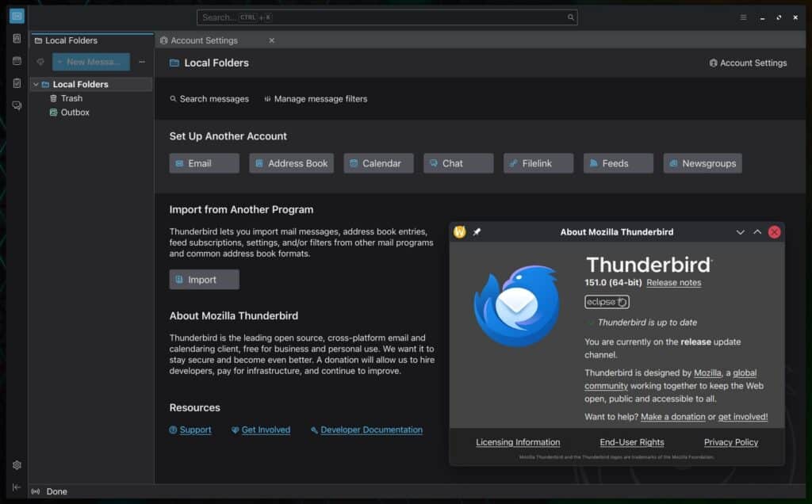
Task: Click the Import from Another Program heading
Action: (x=241, y=209)
